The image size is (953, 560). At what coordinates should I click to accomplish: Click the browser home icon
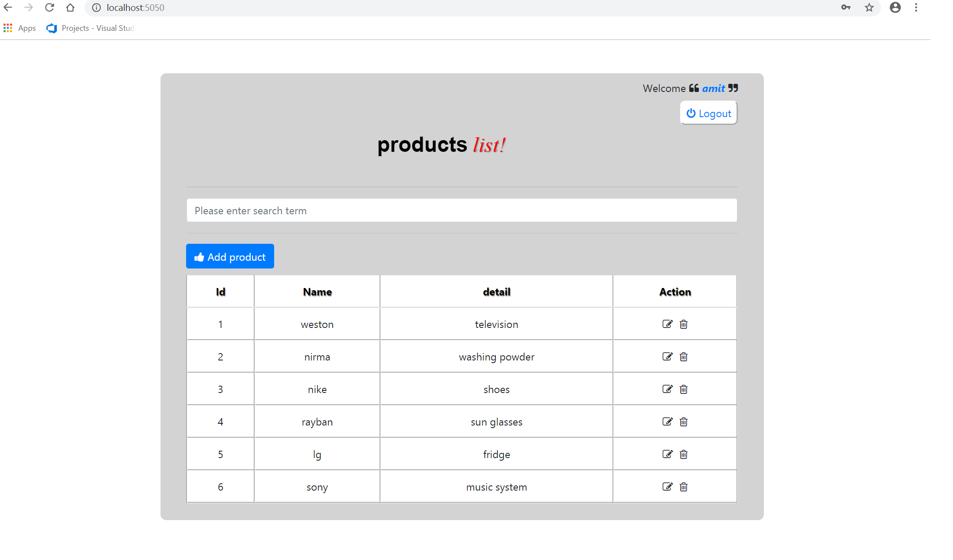[70, 7]
